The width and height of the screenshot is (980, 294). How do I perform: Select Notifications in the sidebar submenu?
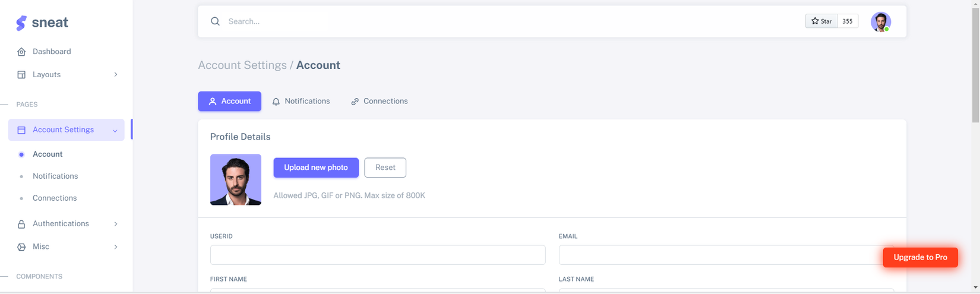coord(55,176)
